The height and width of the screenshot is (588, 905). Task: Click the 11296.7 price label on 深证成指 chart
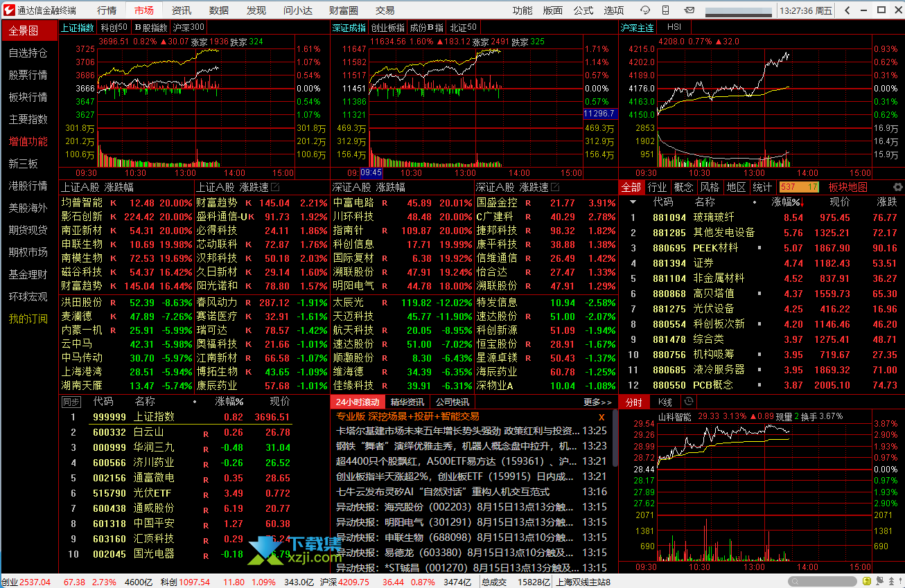pos(599,113)
